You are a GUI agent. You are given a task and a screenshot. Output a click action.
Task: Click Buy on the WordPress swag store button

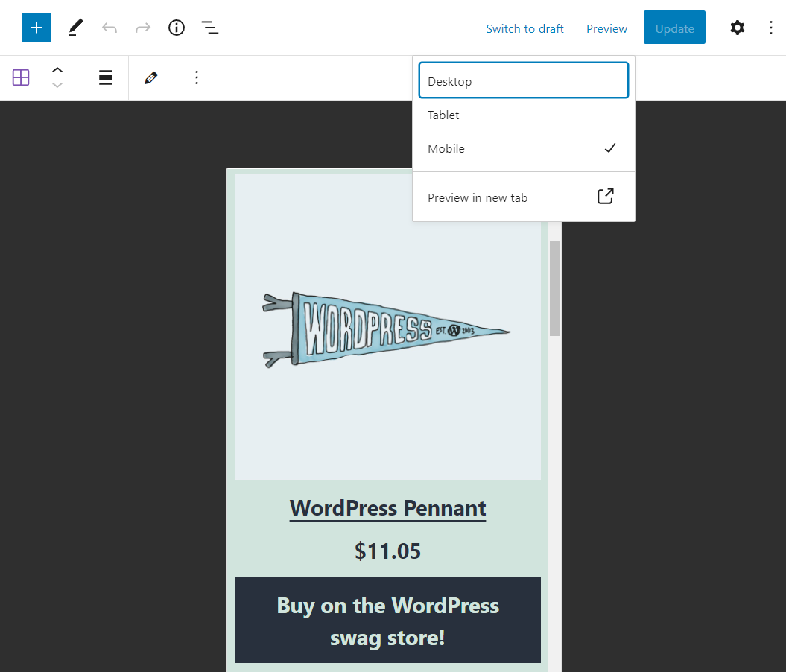(387, 621)
